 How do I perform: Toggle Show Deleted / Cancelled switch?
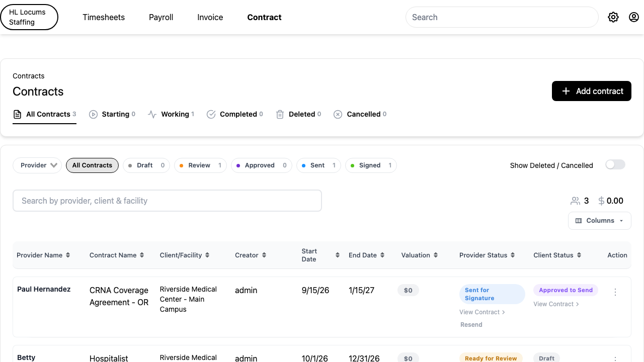(x=615, y=165)
